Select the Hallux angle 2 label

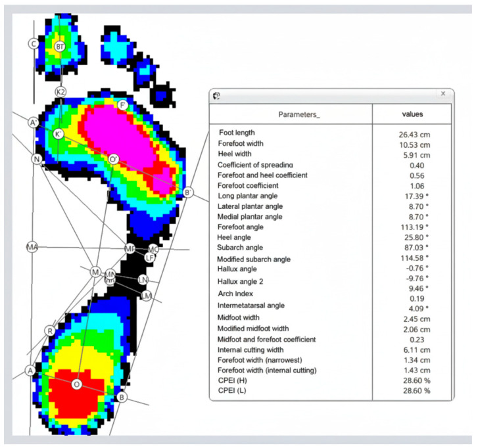pyautogui.click(x=240, y=281)
